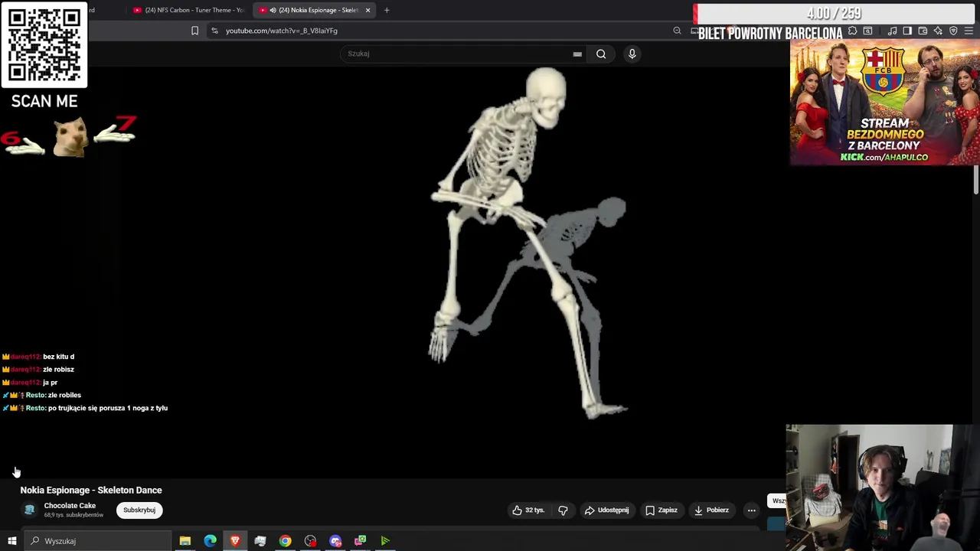Open site settings icon left of the URL
Image resolution: width=980 pixels, height=551 pixels.
(214, 31)
